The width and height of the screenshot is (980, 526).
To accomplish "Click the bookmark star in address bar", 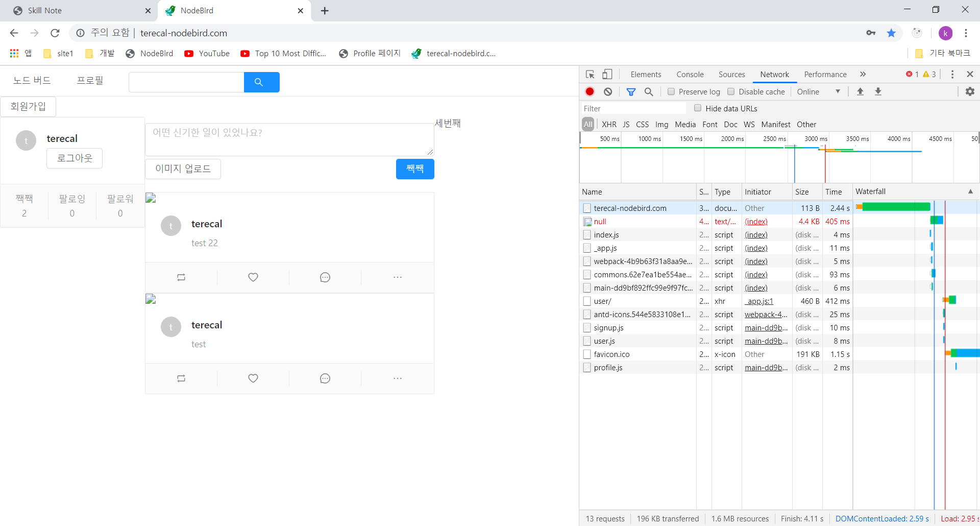I will pos(891,33).
